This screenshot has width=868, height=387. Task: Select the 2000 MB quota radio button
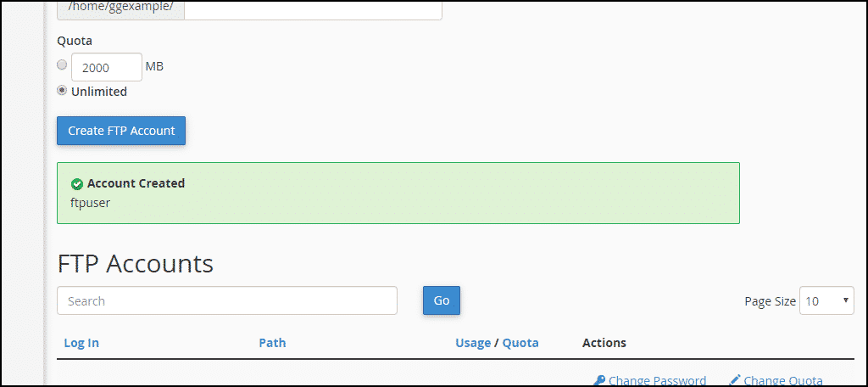[x=62, y=64]
